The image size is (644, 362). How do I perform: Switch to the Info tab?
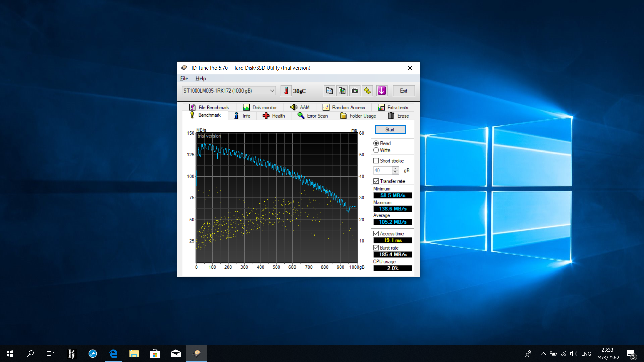click(242, 116)
